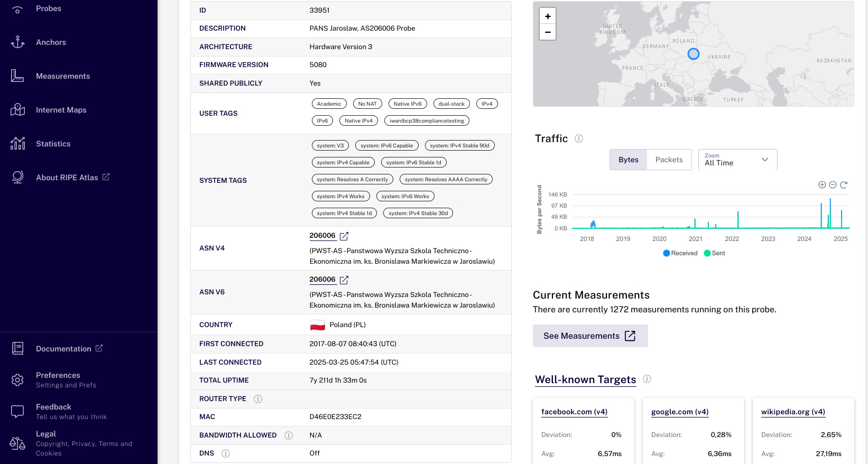Switch traffic graph to Packets
The width and height of the screenshot is (868, 464).
[x=669, y=160]
